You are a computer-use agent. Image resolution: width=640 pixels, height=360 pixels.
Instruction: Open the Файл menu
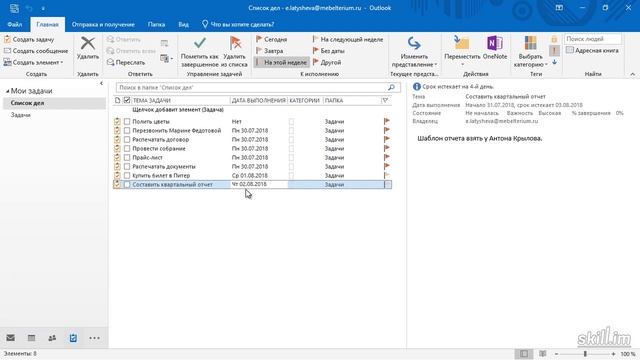point(15,24)
